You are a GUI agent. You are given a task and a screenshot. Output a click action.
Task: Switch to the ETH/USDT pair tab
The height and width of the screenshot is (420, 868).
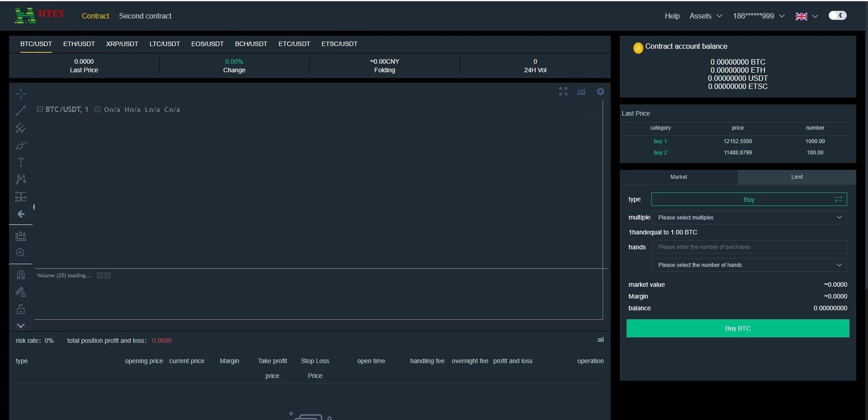point(79,44)
